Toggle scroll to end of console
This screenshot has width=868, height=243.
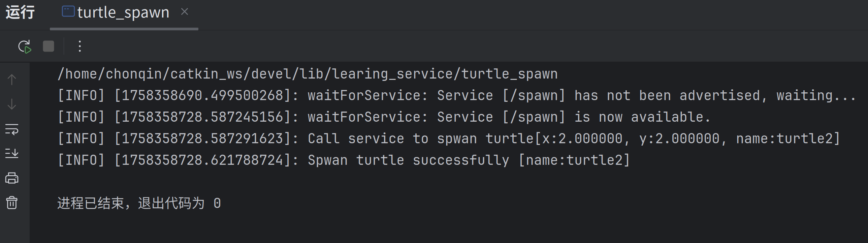tap(12, 153)
